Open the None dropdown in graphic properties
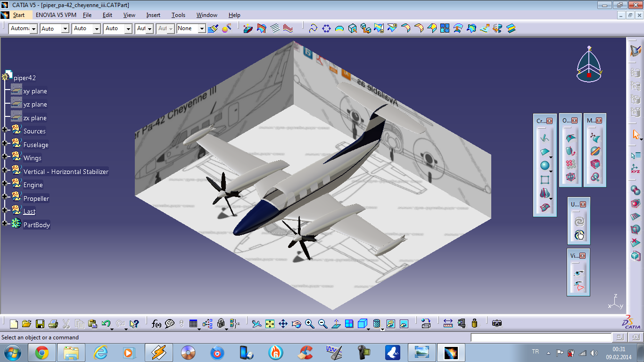Screen dimensions: 644x362 [x=202, y=29]
